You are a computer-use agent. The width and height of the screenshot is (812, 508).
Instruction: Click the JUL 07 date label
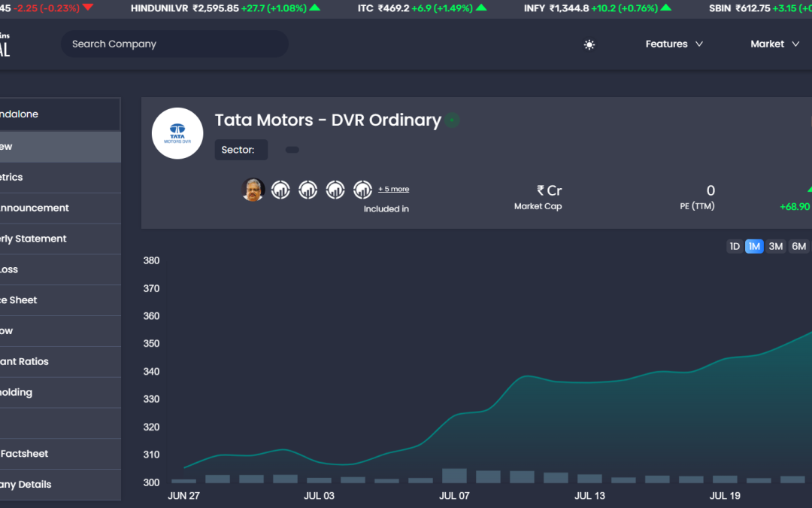454,496
